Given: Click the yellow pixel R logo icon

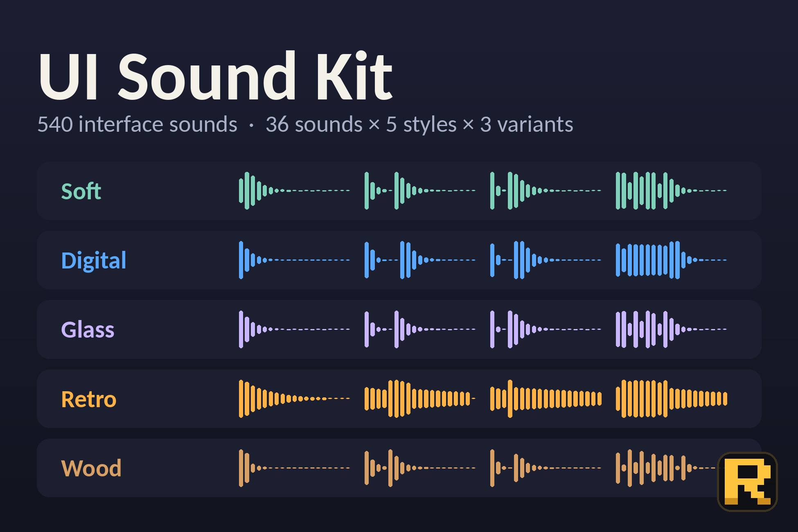Looking at the screenshot, I should click(x=747, y=482).
